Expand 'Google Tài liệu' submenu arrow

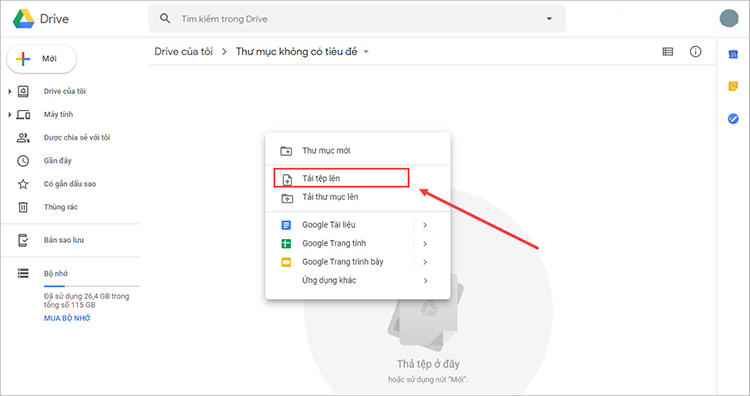[425, 225]
